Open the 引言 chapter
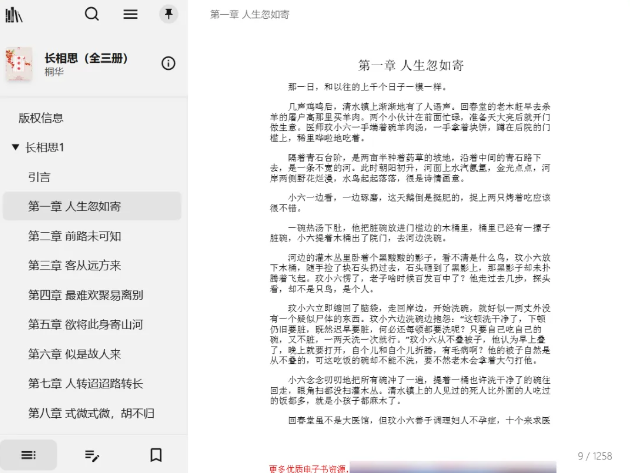The width and height of the screenshot is (630, 473). pyautogui.click(x=39, y=177)
